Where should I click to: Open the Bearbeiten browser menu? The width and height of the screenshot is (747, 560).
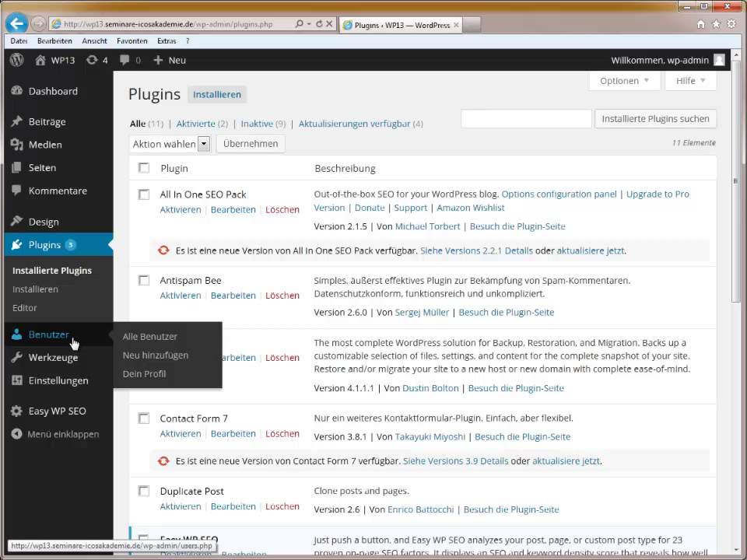point(54,41)
